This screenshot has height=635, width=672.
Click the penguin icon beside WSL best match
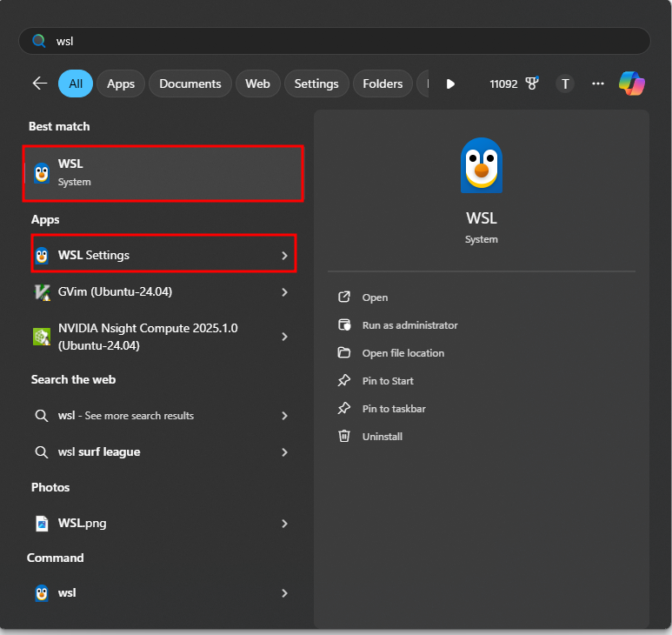click(42, 173)
